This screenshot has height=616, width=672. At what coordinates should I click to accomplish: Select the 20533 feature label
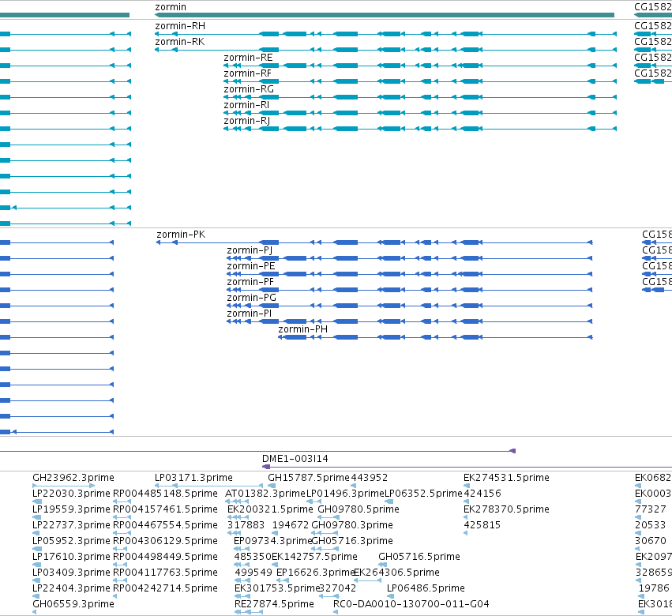[650, 525]
